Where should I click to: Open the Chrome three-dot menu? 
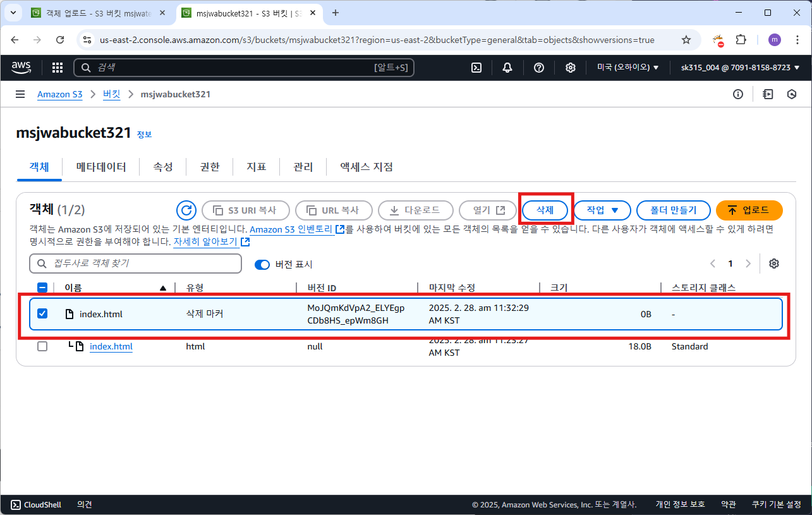796,40
